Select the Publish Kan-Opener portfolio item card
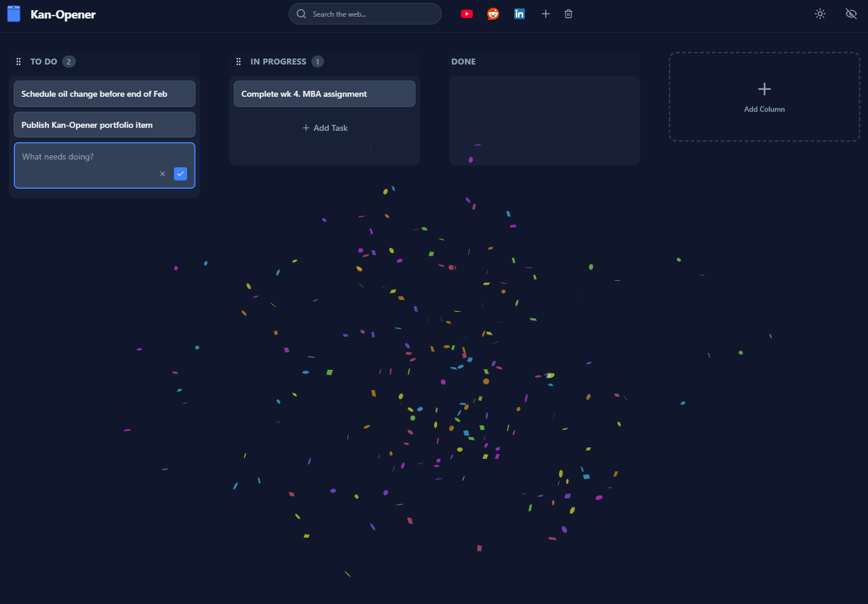Image resolution: width=868 pixels, height=604 pixels. click(x=104, y=124)
